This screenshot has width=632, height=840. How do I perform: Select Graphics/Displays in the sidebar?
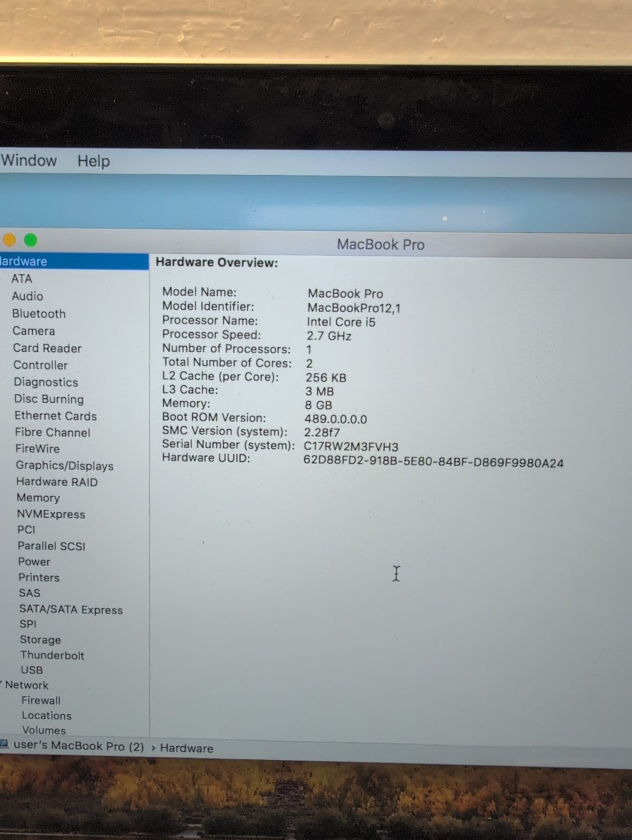tap(65, 466)
